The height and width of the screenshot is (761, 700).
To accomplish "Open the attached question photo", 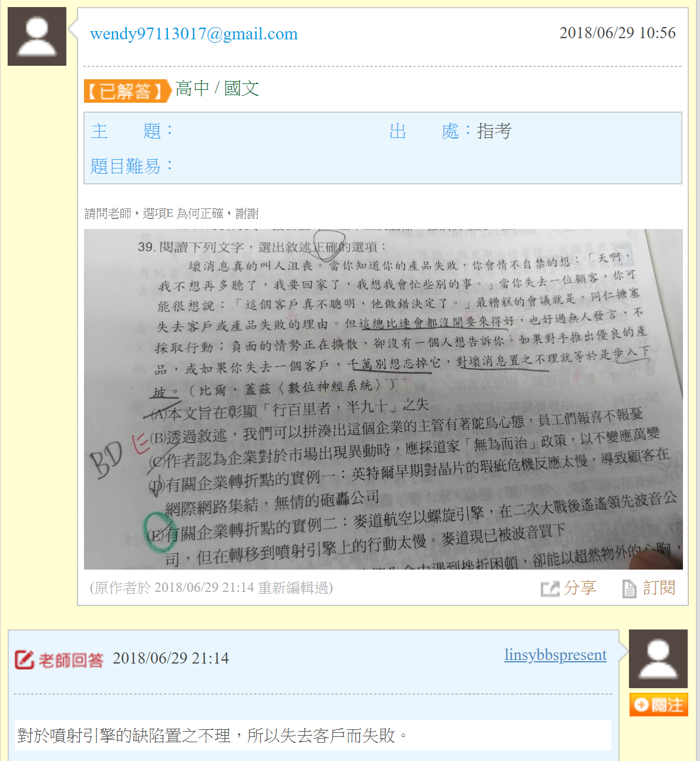I will tap(383, 399).
